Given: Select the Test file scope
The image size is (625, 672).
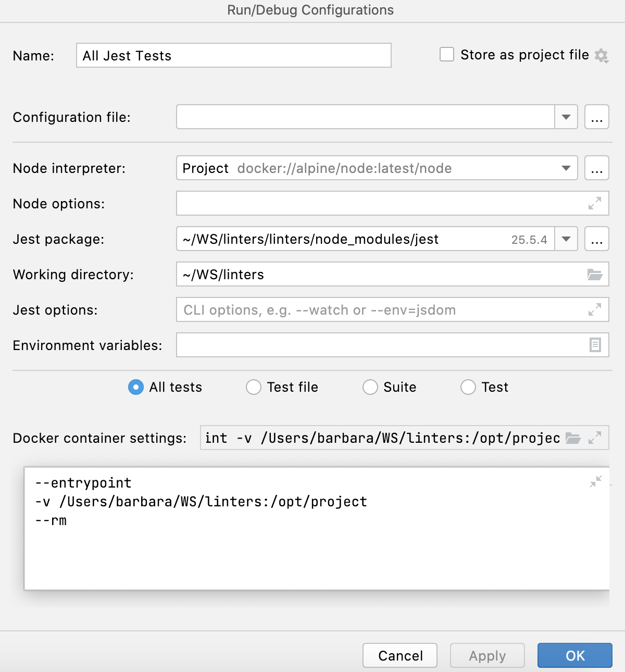Looking at the screenshot, I should (x=254, y=387).
